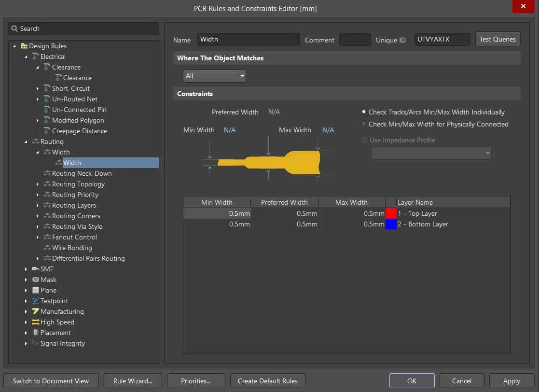Click the Routing Priority icon

pos(47,195)
